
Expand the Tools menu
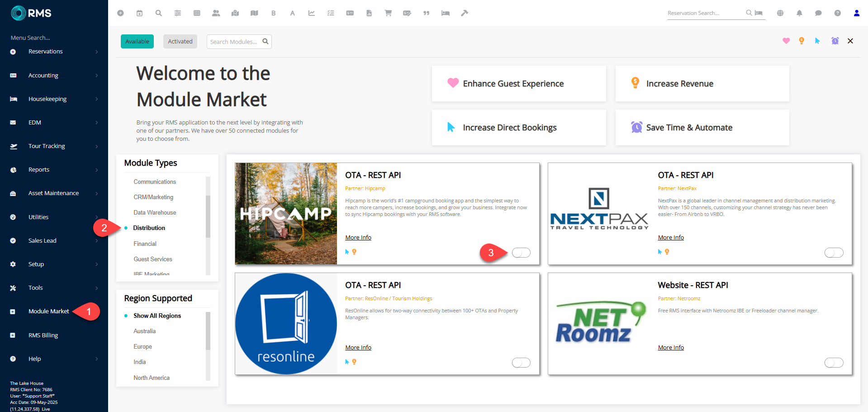54,287
